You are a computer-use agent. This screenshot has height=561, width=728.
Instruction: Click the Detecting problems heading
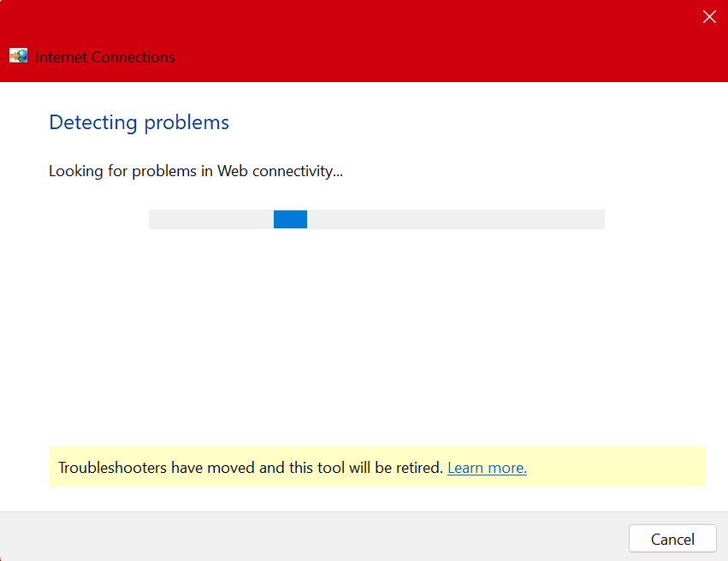(139, 122)
